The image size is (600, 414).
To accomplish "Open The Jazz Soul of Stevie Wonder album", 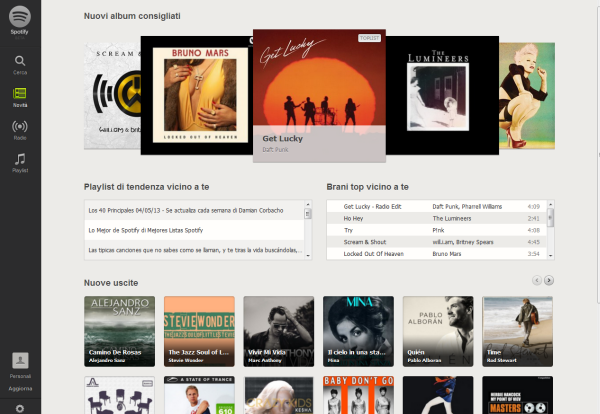I will click(x=199, y=331).
